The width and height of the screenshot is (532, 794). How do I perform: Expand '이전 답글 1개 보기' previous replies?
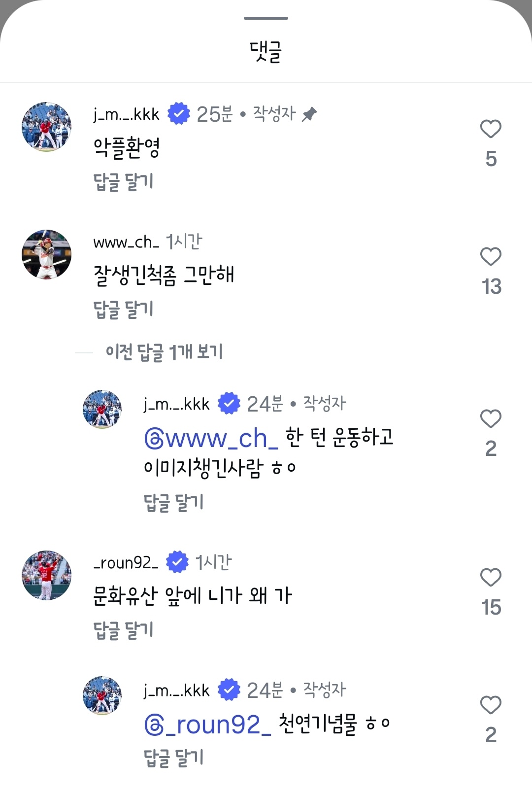point(164,352)
